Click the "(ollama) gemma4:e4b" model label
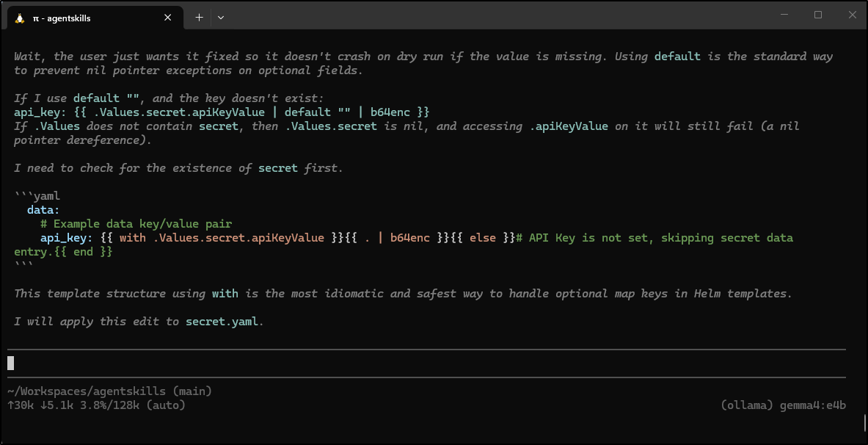 [x=783, y=405]
